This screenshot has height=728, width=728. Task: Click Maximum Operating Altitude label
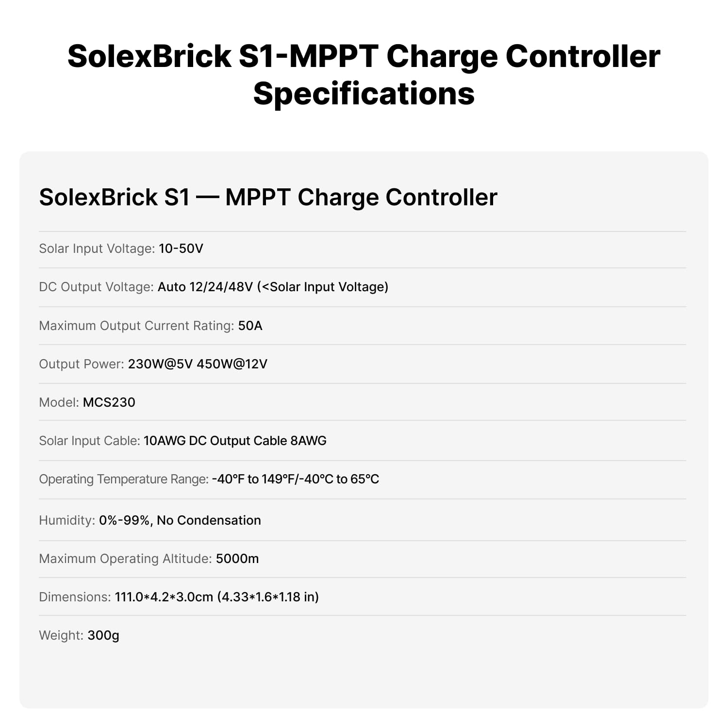[x=125, y=559]
